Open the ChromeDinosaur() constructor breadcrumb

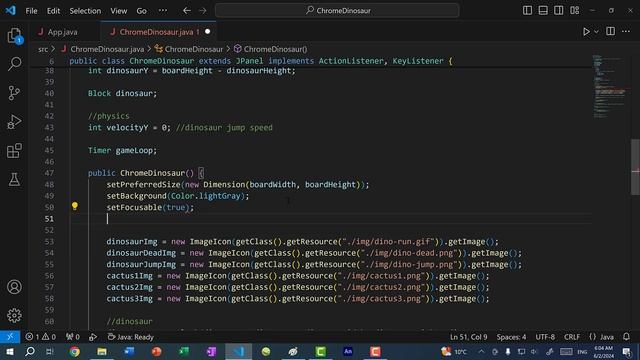(x=271, y=49)
